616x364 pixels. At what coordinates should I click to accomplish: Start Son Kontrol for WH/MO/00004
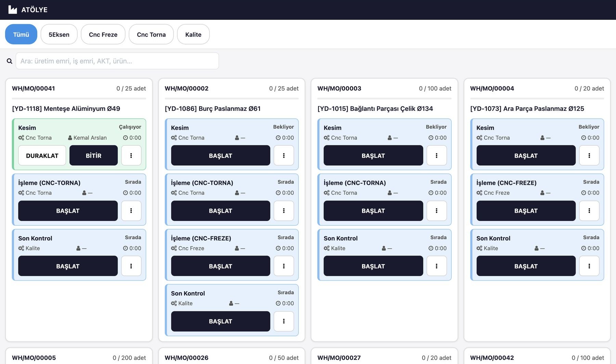coord(526,266)
